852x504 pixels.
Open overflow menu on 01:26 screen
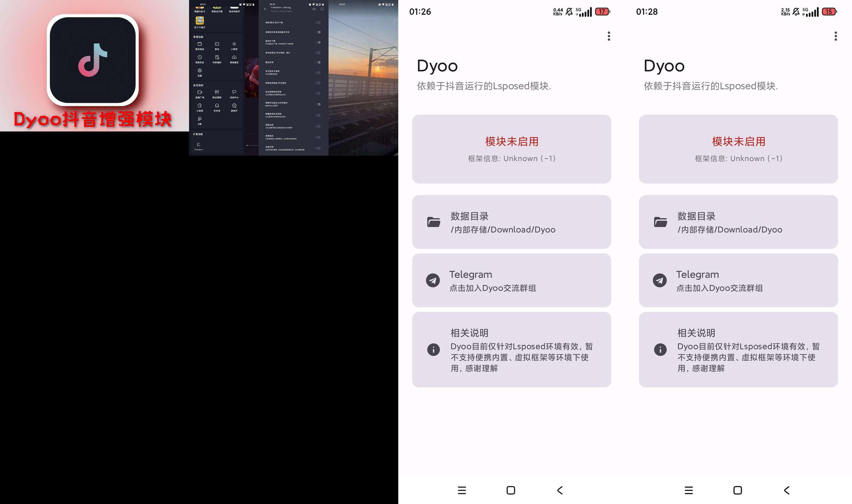coord(608,36)
